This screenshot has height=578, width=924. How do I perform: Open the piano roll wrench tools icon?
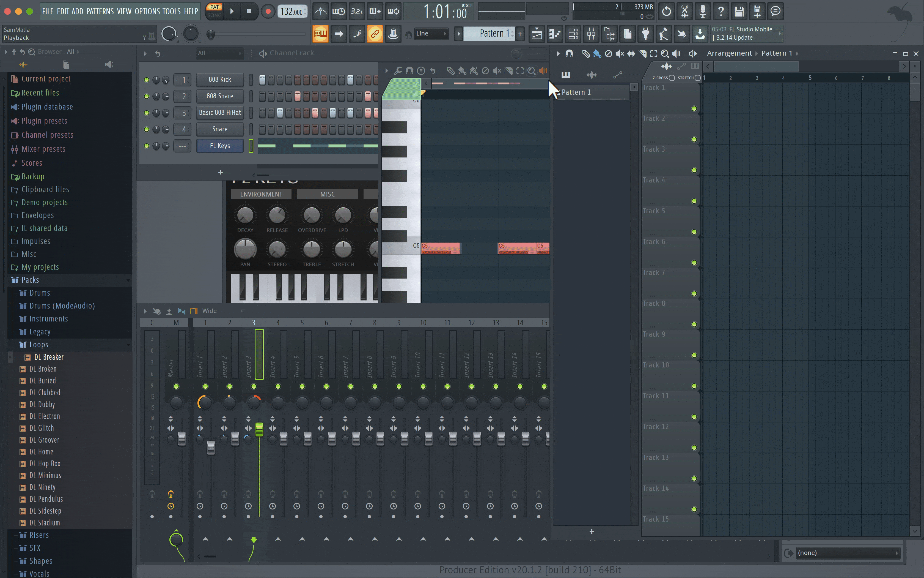[x=398, y=71]
